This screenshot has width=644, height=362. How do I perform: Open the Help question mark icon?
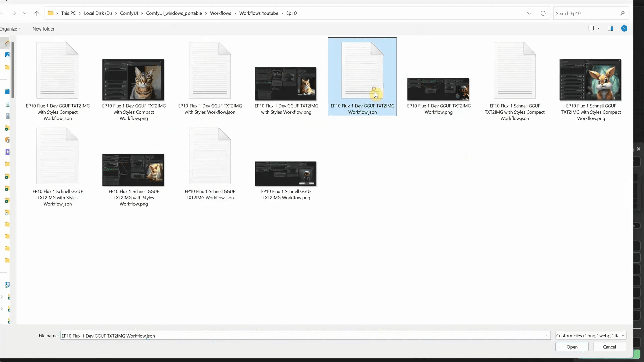tap(624, 28)
